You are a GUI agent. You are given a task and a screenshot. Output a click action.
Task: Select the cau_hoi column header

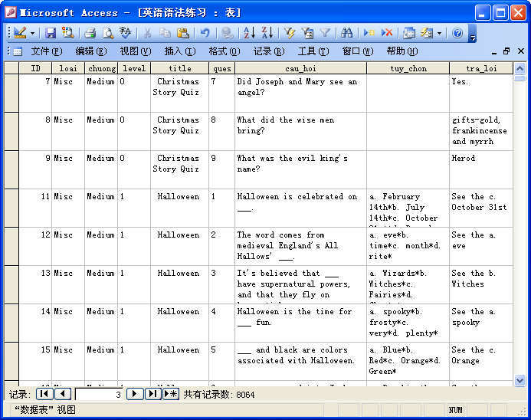(x=300, y=68)
